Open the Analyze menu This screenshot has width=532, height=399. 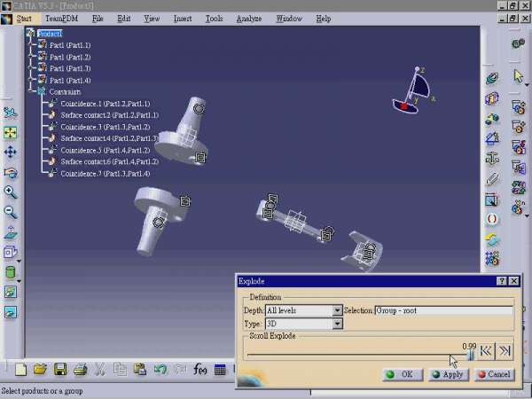[x=248, y=18]
